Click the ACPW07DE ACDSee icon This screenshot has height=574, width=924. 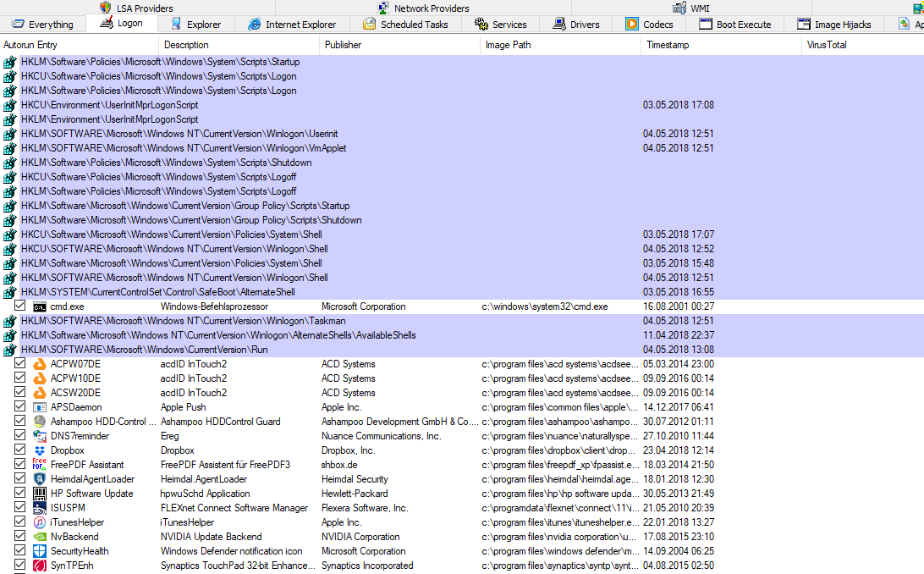[40, 364]
